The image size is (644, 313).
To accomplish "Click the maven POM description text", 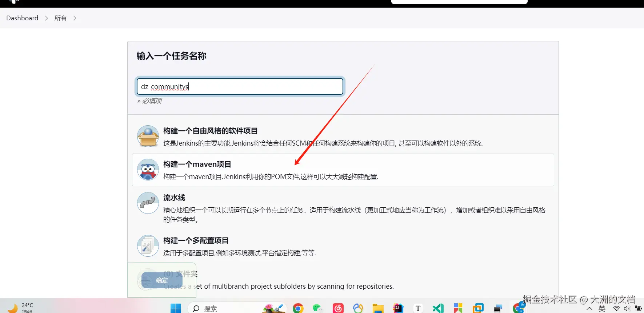I will (271, 177).
